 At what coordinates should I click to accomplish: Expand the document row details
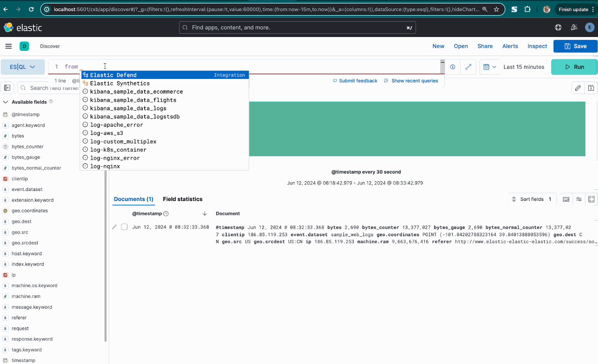tap(115, 227)
